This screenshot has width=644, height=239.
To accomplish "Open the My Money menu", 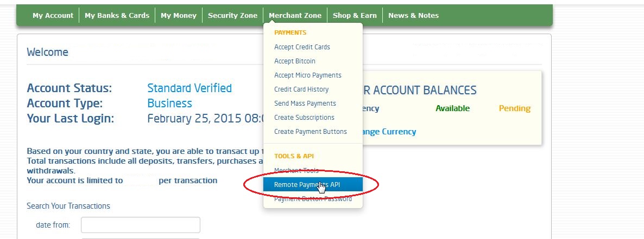I will pos(179,16).
